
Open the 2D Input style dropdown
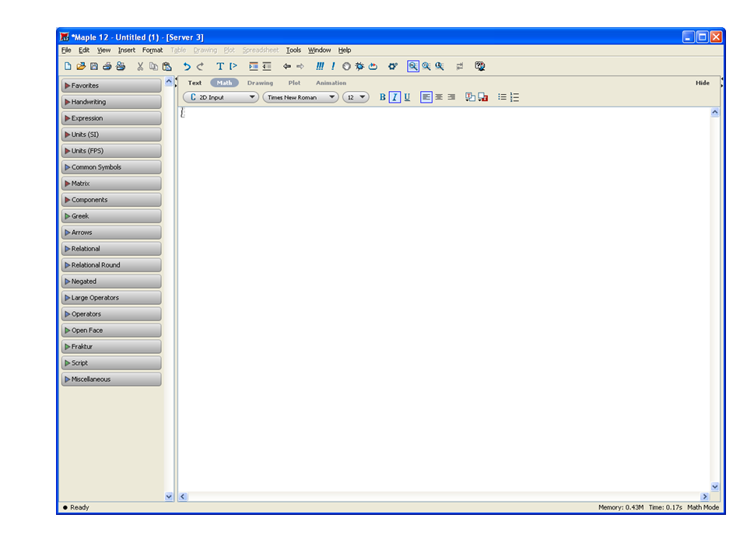pos(221,97)
